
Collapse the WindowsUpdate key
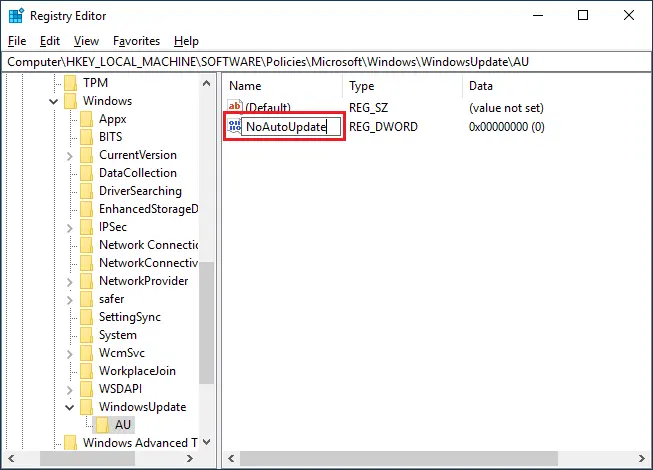(70, 407)
